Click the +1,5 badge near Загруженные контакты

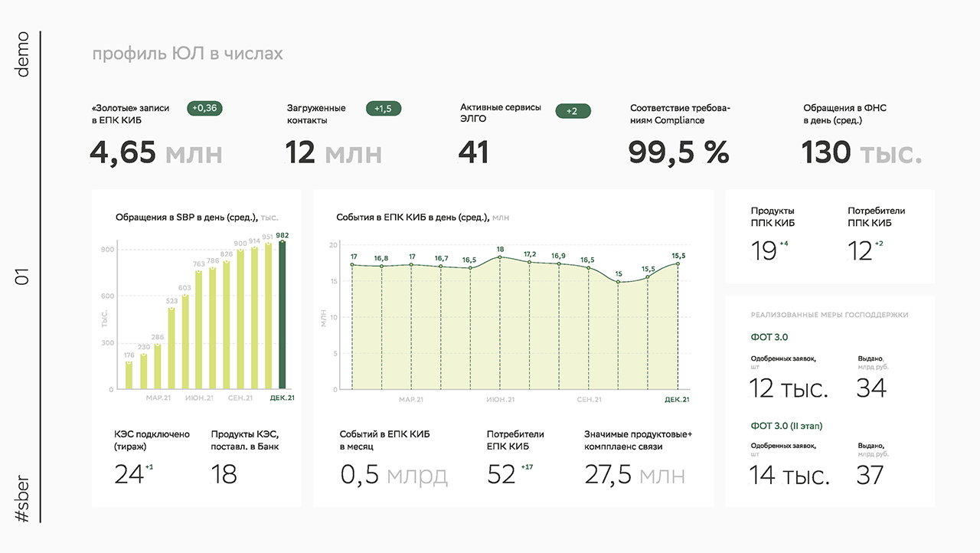pos(384,109)
